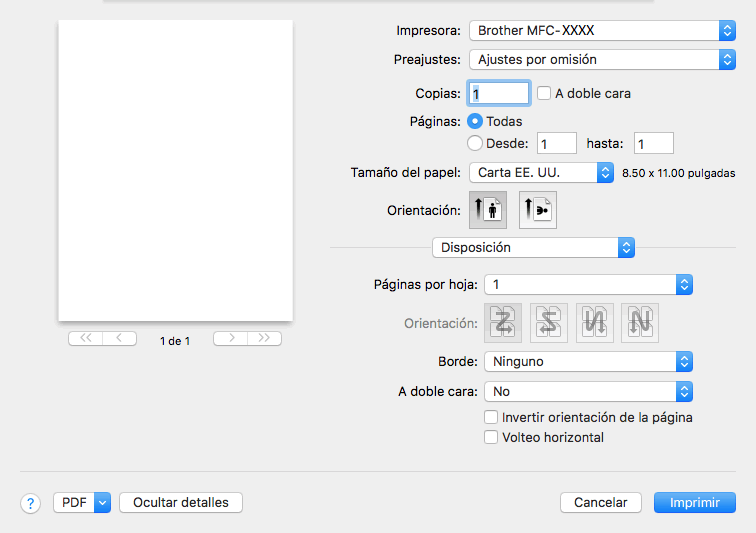756x533 pixels.
Task: Click Ocultar detalles button
Action: point(181,503)
